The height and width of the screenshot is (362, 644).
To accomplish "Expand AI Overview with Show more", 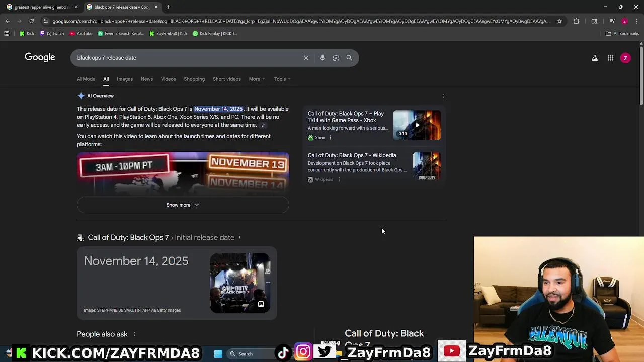I will [183, 205].
